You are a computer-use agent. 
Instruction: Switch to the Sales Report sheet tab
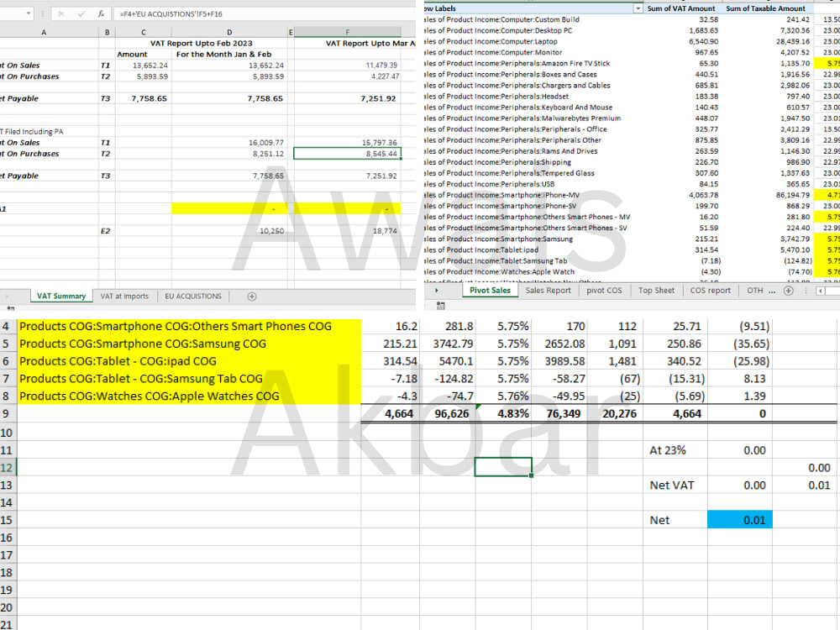[549, 291]
